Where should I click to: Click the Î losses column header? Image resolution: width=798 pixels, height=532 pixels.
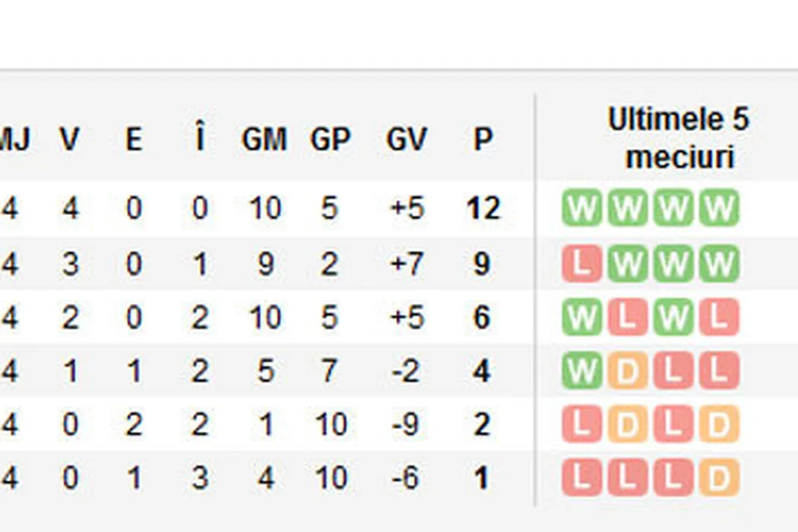(199, 140)
